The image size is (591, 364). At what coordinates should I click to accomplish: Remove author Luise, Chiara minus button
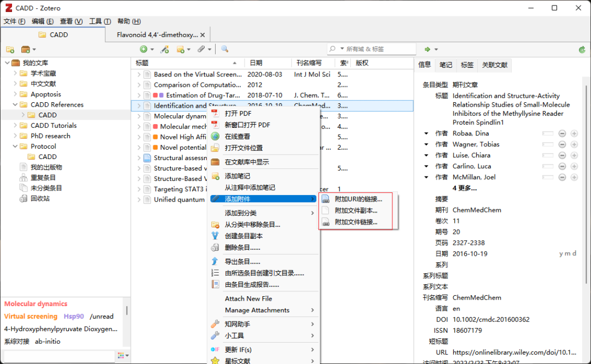click(562, 155)
